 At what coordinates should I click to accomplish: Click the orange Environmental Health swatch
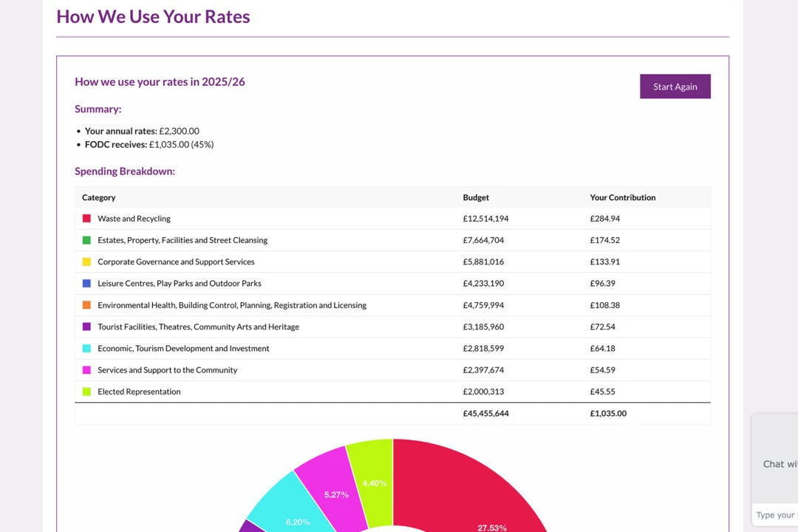pyautogui.click(x=86, y=305)
